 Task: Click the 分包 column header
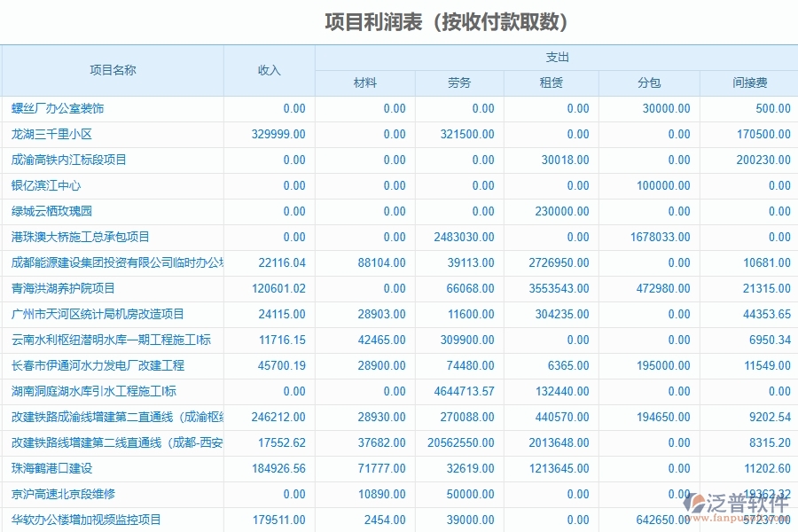[x=650, y=83]
